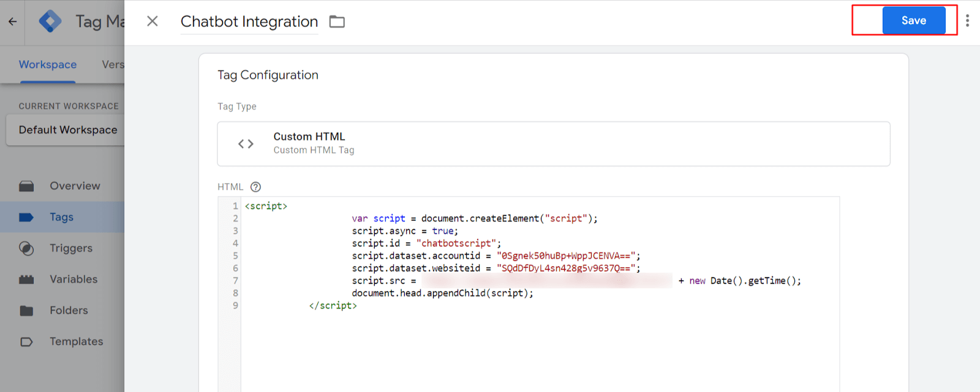This screenshot has height=392, width=980.
Task: Click the code brackets tag type icon
Action: tap(246, 144)
